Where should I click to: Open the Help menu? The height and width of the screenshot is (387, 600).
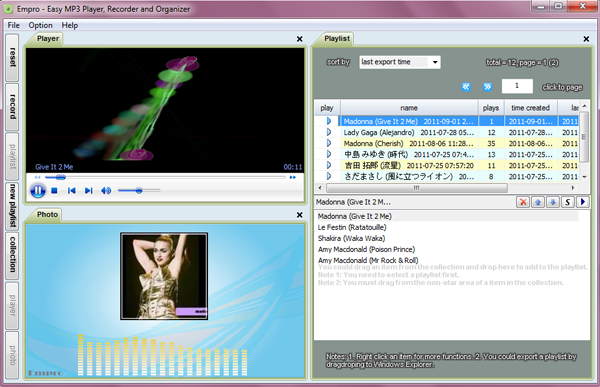tap(70, 25)
